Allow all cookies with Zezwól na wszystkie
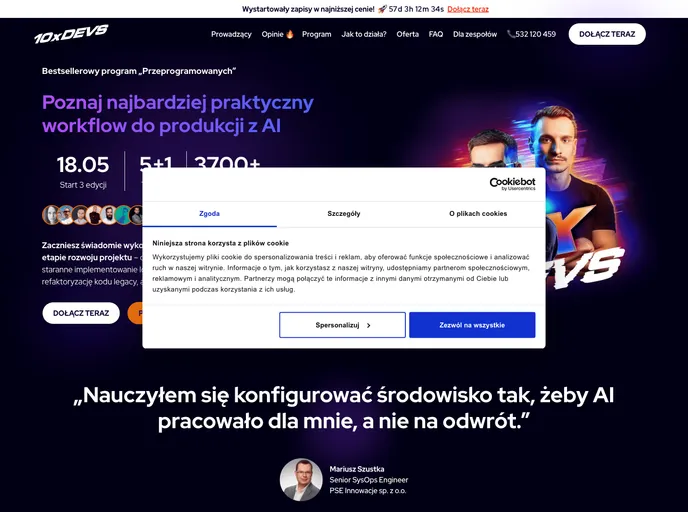688x512 pixels. pos(472,325)
